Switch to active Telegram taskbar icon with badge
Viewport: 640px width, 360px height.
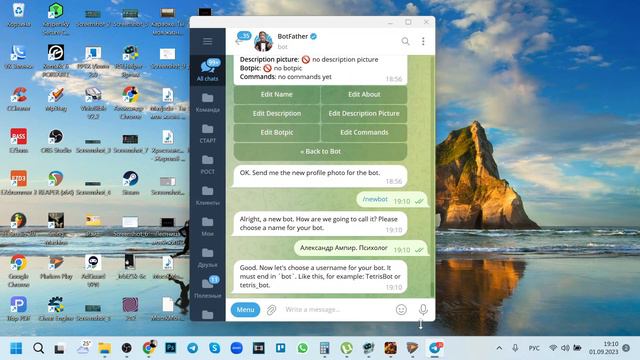tap(435, 348)
